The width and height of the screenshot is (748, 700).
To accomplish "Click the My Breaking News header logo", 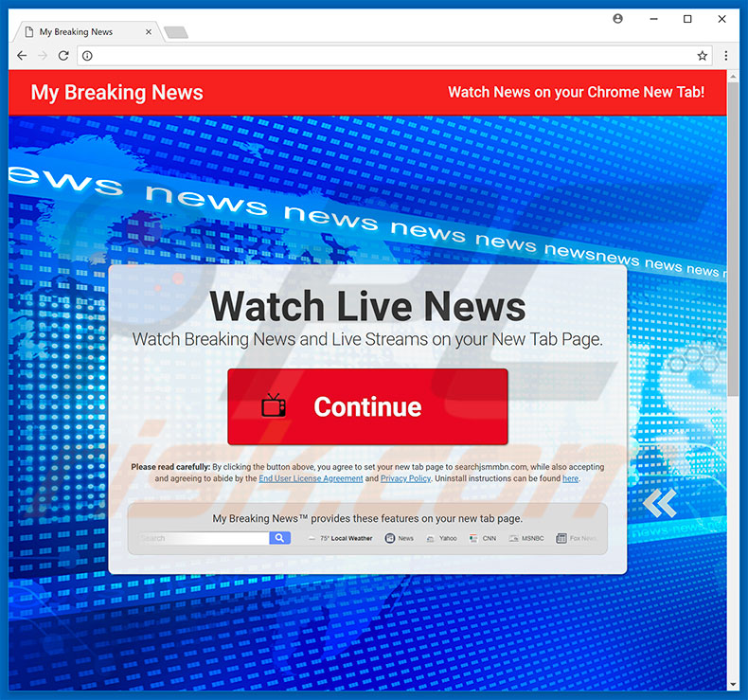I will tap(116, 93).
